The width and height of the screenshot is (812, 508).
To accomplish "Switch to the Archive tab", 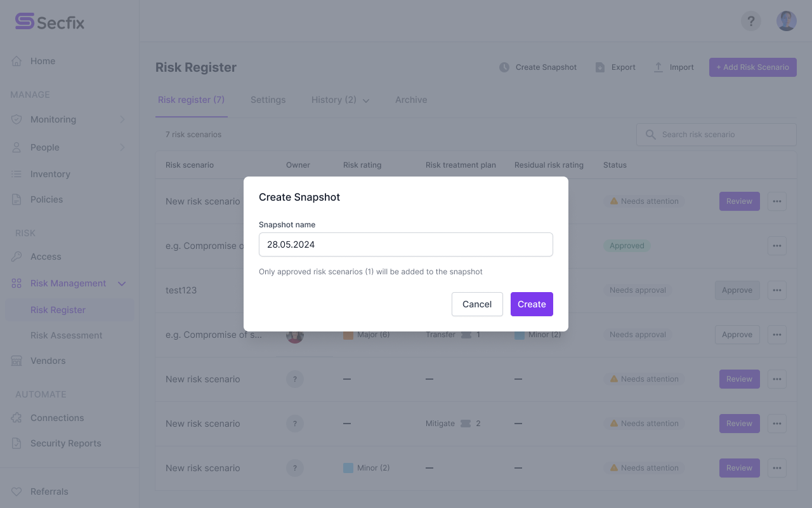I will point(411,100).
